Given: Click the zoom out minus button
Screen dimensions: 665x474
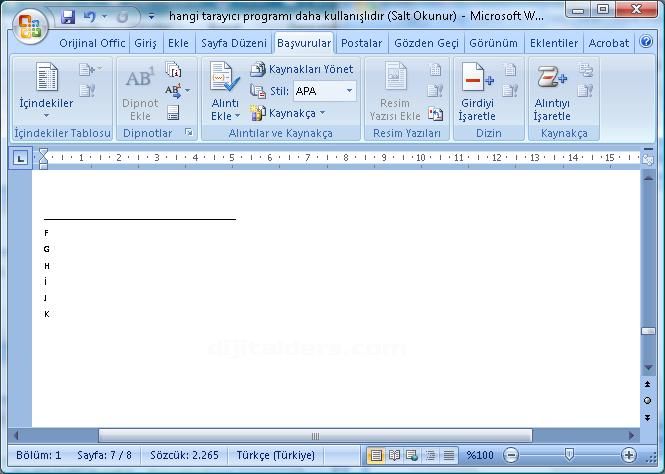Looking at the screenshot, I should [511, 455].
